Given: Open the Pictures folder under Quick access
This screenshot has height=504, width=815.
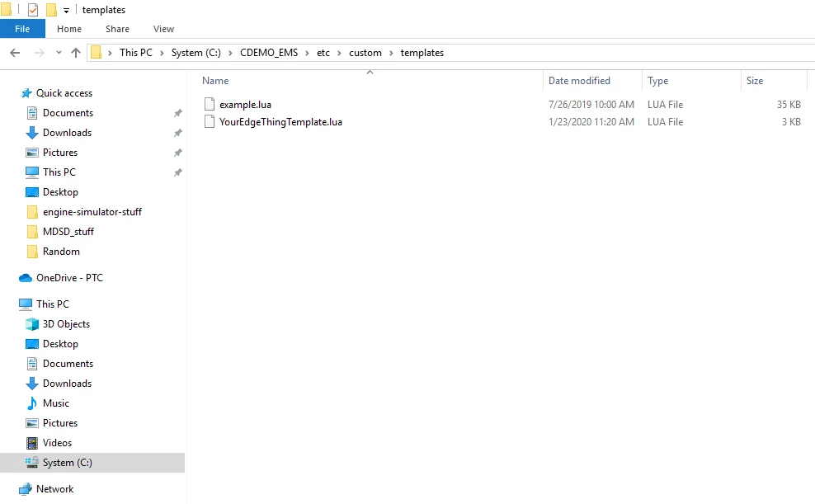Looking at the screenshot, I should (61, 152).
